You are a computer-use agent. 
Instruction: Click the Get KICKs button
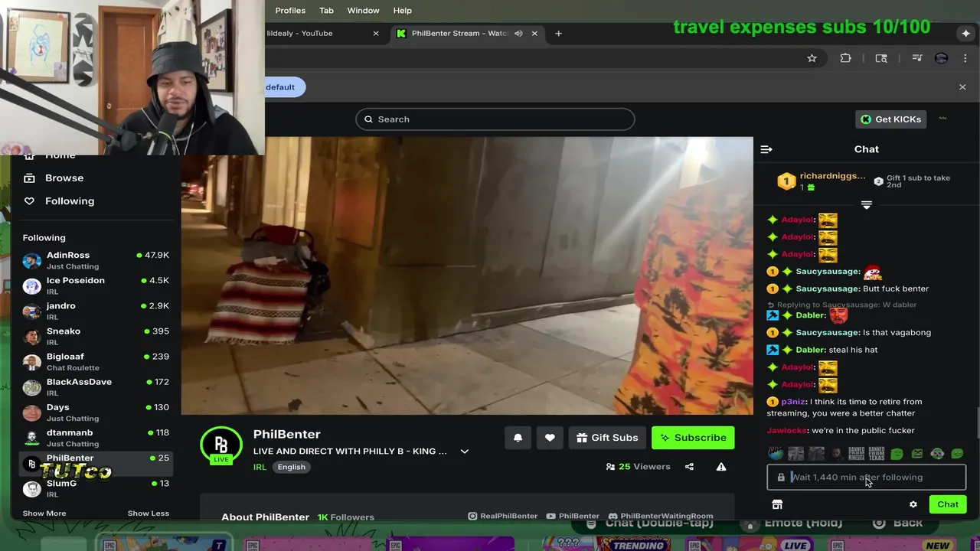891,119
